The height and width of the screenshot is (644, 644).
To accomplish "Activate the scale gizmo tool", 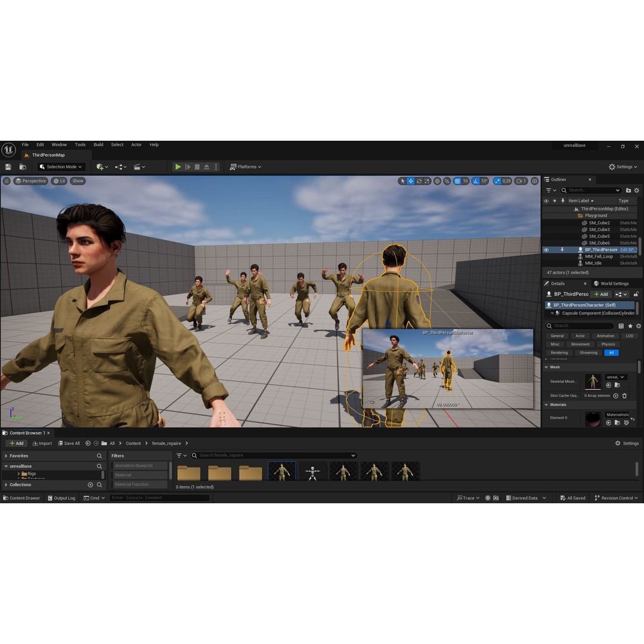I will pos(427,181).
